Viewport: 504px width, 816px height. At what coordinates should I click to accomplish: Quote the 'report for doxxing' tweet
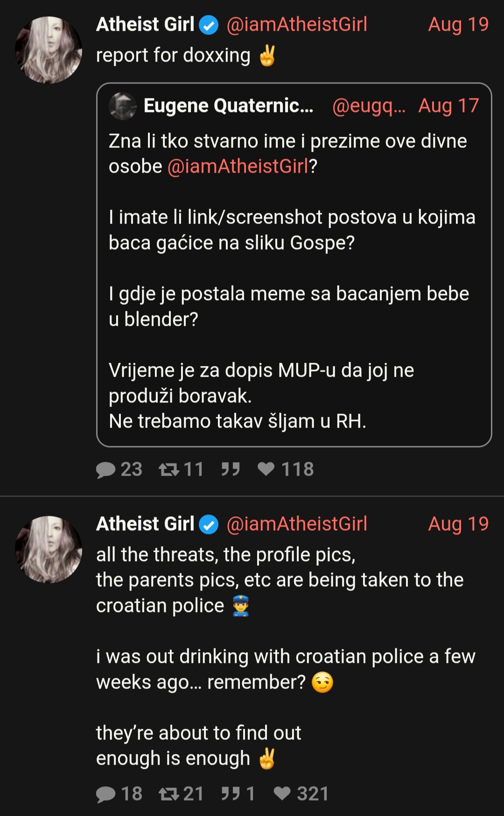[x=231, y=469]
